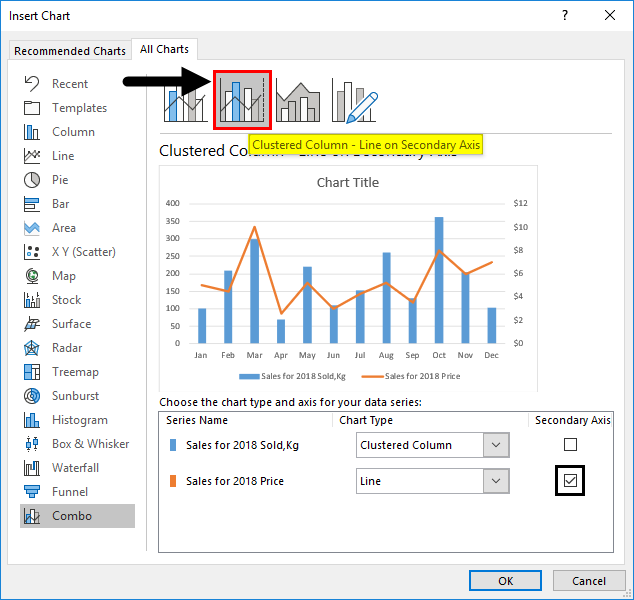Choose the Sunburst chart icon
The image size is (634, 600).
pyautogui.click(x=32, y=396)
